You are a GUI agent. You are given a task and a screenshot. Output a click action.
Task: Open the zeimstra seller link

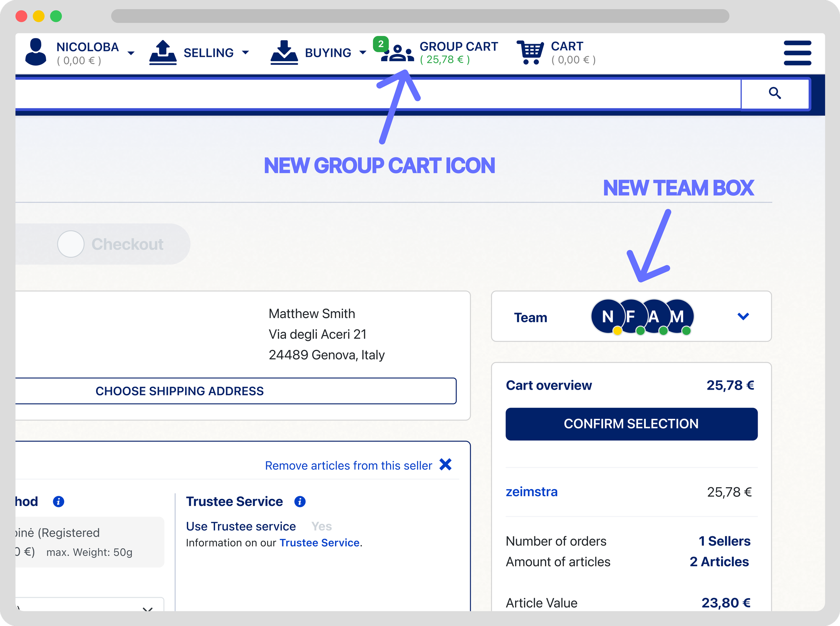pyautogui.click(x=531, y=492)
